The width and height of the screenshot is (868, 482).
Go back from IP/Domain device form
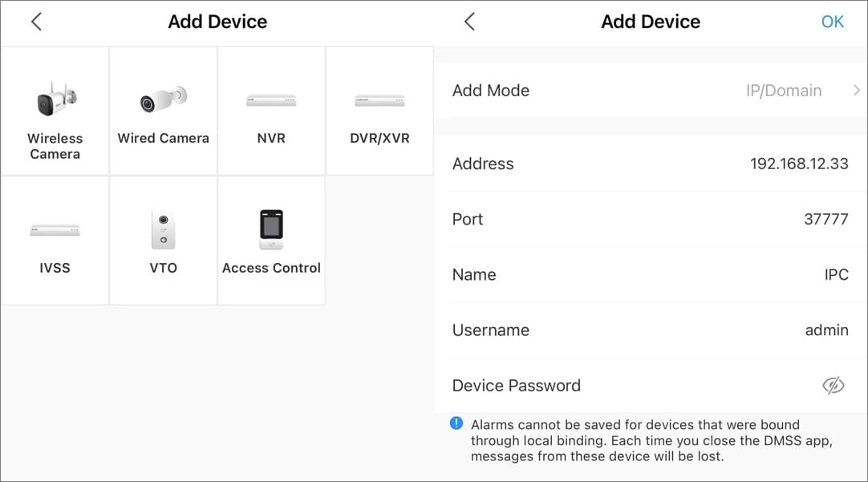pos(469,22)
